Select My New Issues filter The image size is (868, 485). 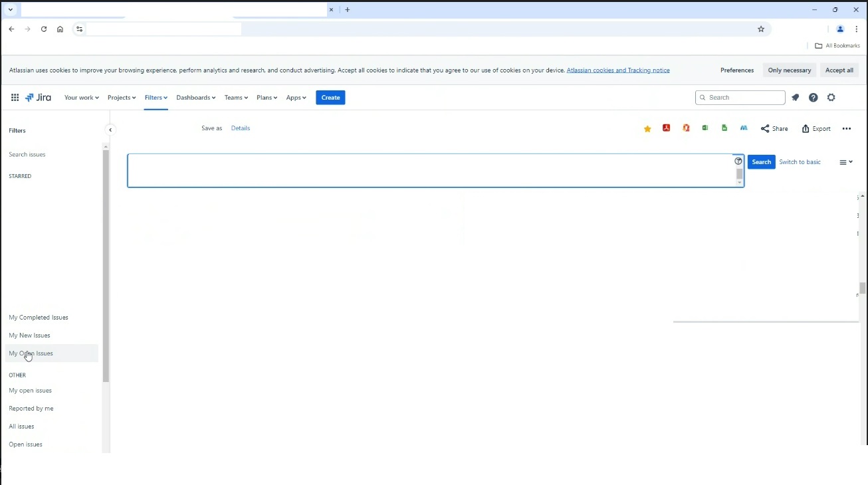pyautogui.click(x=29, y=336)
